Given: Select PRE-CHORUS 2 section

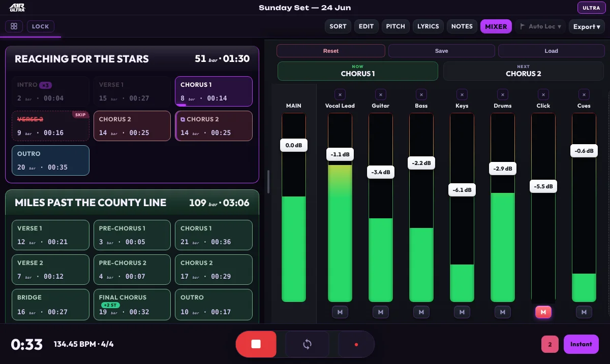Looking at the screenshot, I should (x=132, y=270).
